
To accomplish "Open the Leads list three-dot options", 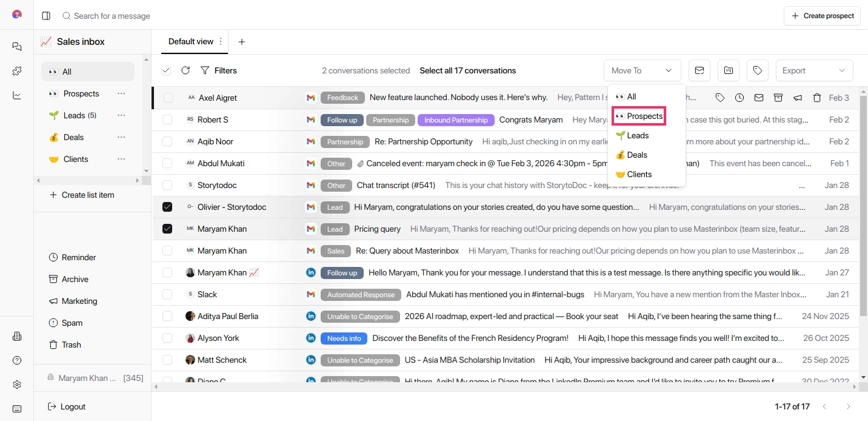I will click(x=121, y=115).
